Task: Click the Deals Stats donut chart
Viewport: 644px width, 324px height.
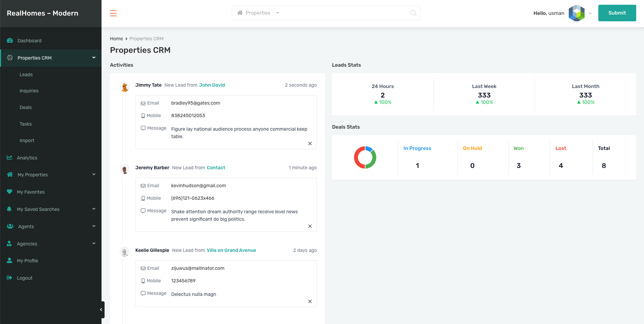Action: coord(365,157)
